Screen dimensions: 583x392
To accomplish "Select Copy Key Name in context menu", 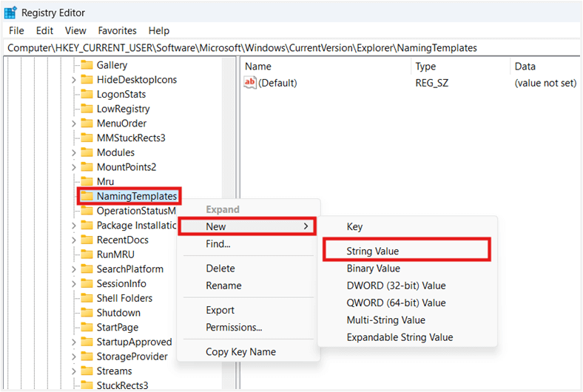I will 248,351.
